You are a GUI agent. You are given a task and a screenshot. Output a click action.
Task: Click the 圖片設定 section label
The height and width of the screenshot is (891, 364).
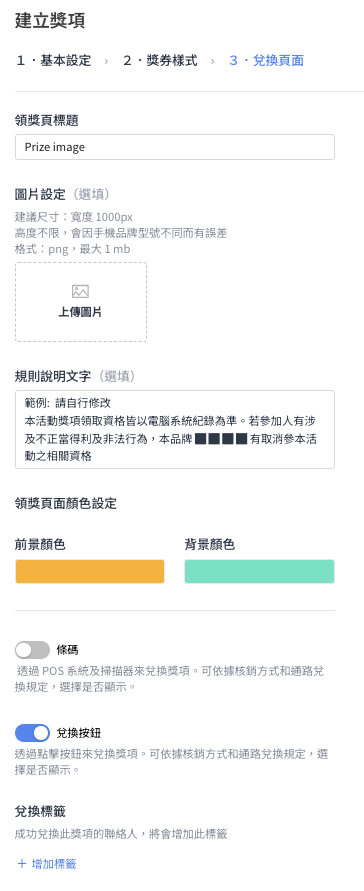coord(40,194)
